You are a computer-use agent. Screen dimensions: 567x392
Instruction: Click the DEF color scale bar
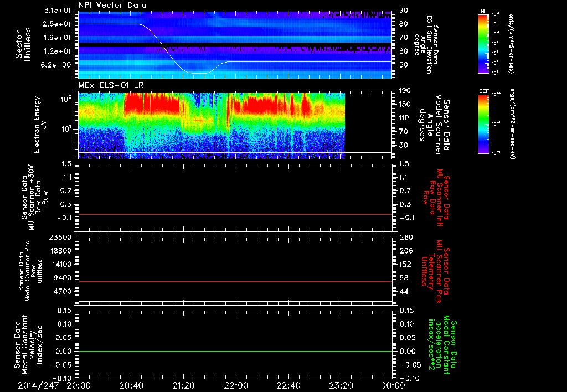click(x=484, y=124)
